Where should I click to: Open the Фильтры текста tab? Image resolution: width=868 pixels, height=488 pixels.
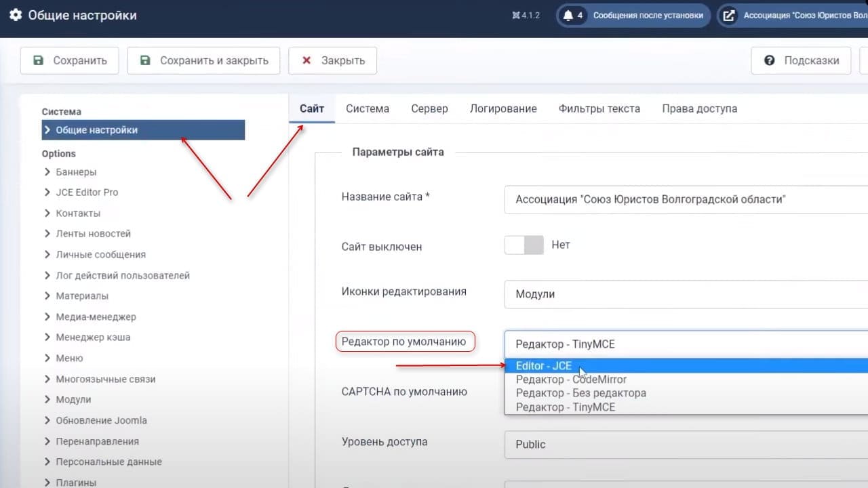[x=599, y=108]
